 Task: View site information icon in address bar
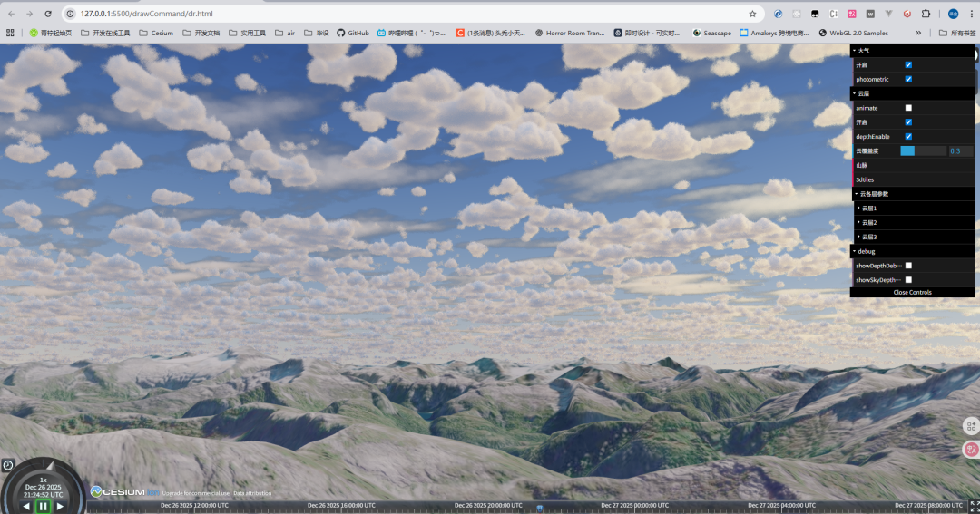(71, 13)
